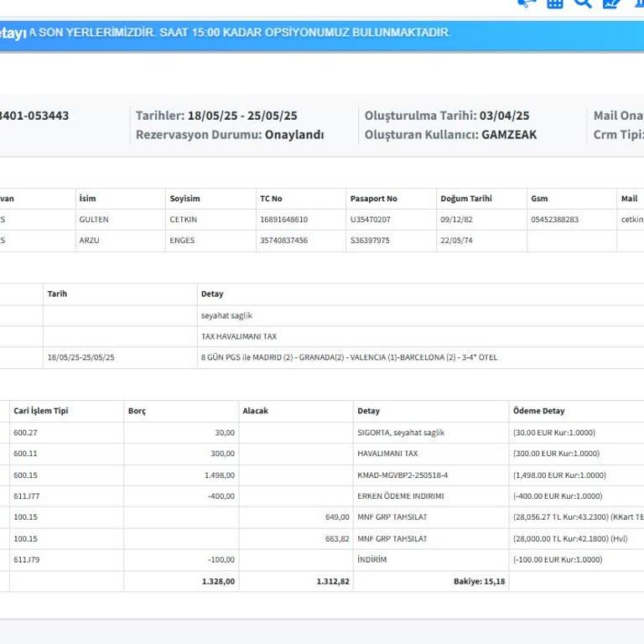The width and height of the screenshot is (644, 644).
Task: Open the calendar grid icon
Action: pos(554,3)
